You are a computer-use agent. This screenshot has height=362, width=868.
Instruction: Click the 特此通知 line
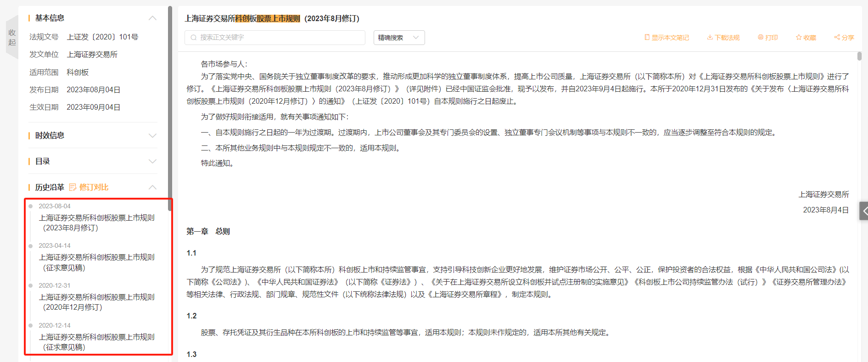tap(218, 163)
